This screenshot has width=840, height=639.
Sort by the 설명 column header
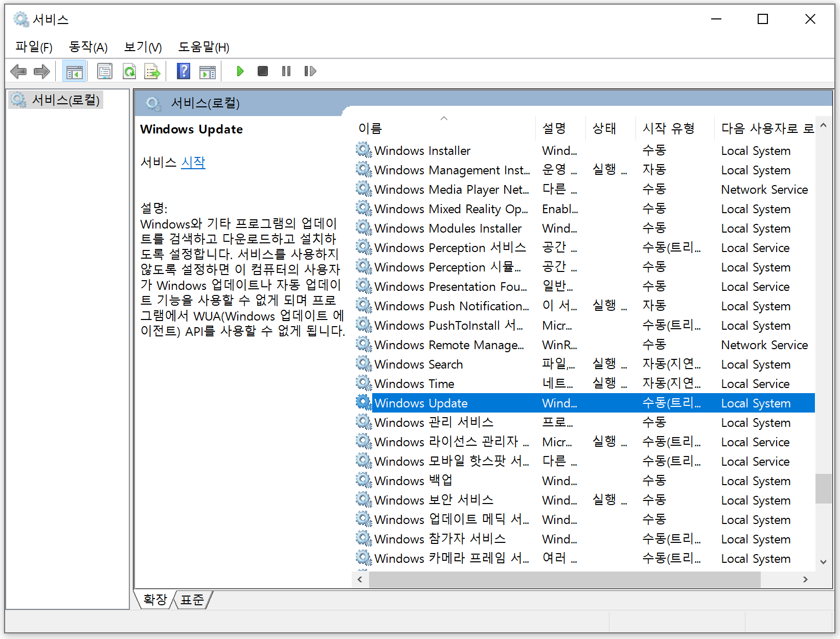[x=560, y=128]
